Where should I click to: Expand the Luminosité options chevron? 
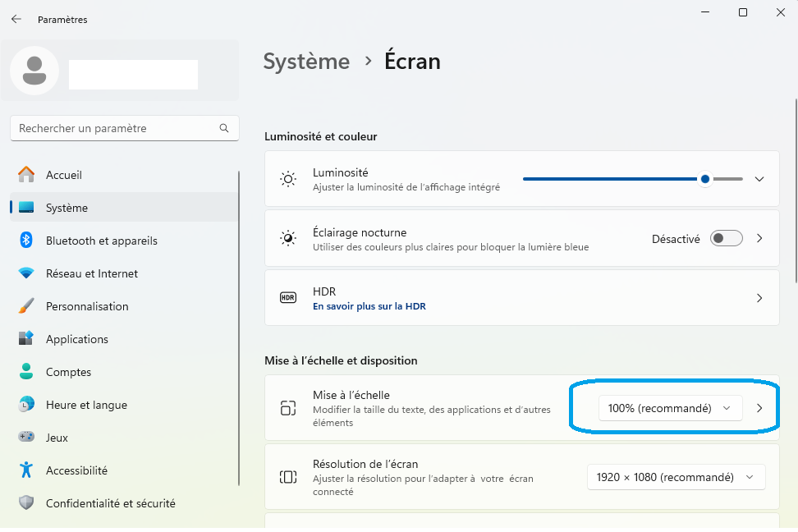(759, 179)
